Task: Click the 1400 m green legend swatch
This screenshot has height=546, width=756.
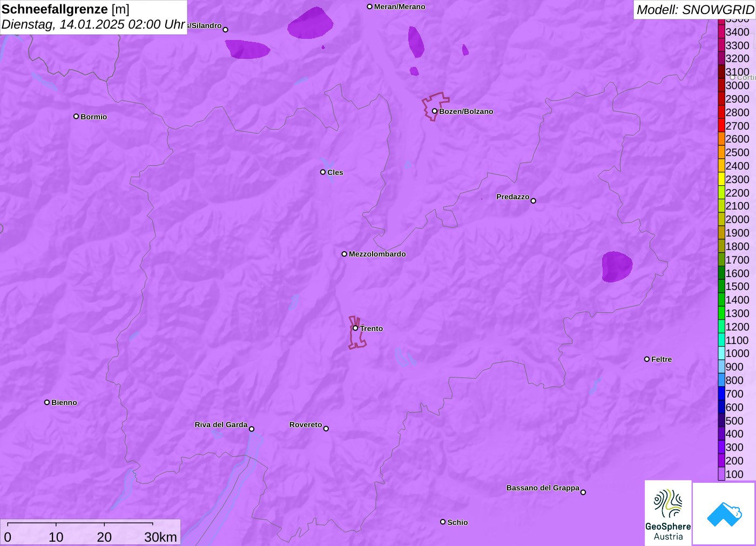Action: (721, 300)
